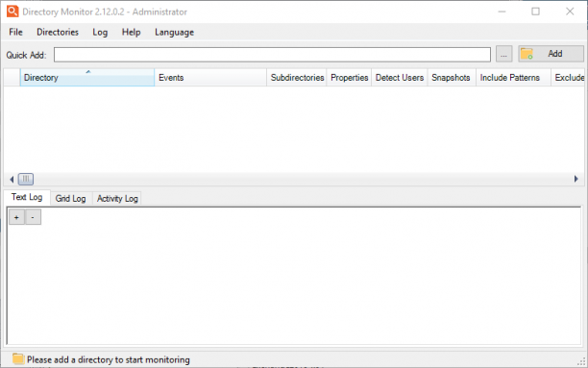The image size is (588, 368).
Task: Click the Subdirectories column header
Action: coord(297,78)
